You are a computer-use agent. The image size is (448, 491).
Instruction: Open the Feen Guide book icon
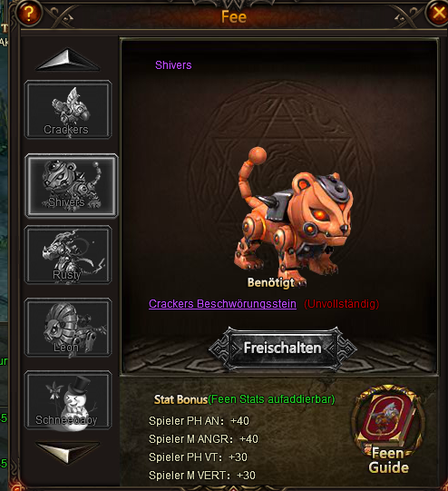click(388, 429)
